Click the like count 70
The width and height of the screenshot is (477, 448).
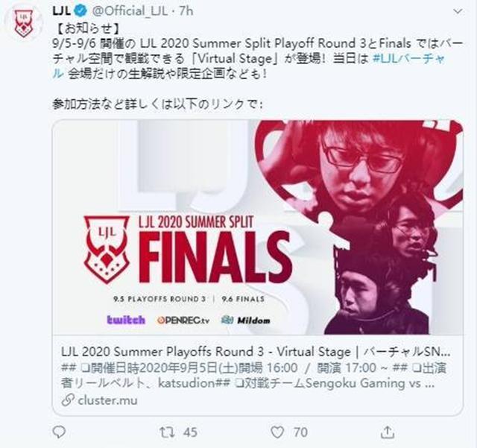click(x=300, y=432)
